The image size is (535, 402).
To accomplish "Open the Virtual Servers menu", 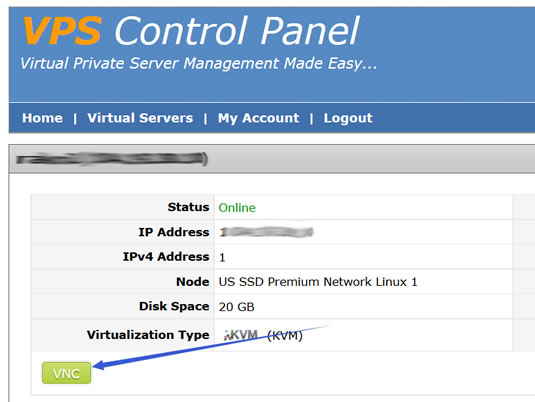I will [x=140, y=118].
